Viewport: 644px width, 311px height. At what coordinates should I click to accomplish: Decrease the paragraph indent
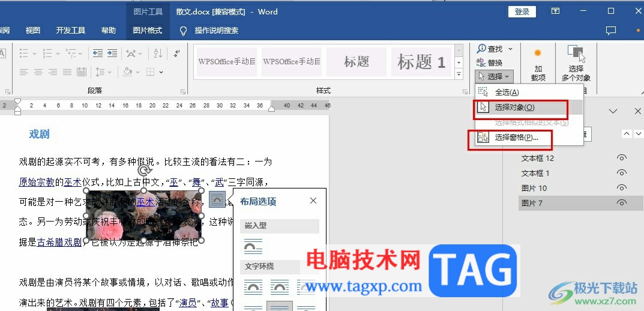coord(98,53)
